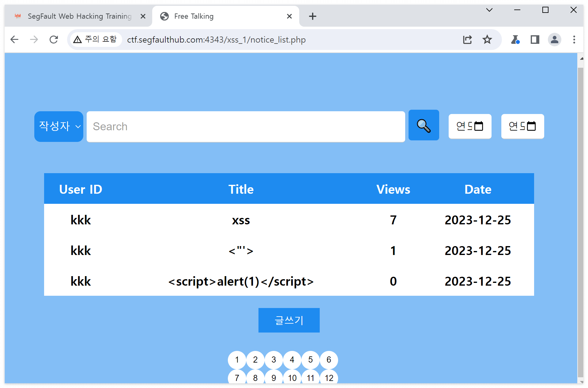Switch to SegFault Web Hacking Training tab

[x=78, y=16]
